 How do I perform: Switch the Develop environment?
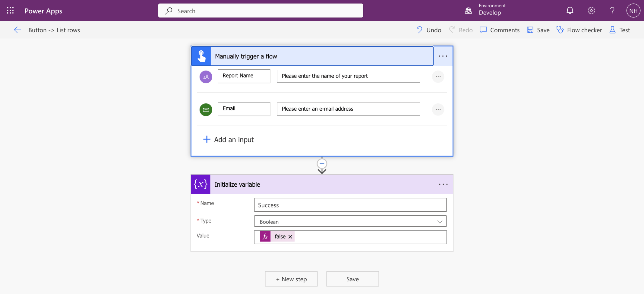click(490, 13)
